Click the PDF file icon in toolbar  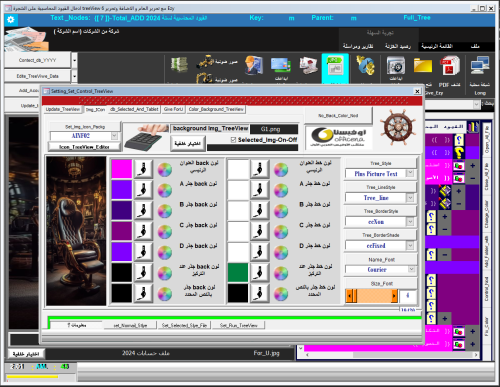450,66
